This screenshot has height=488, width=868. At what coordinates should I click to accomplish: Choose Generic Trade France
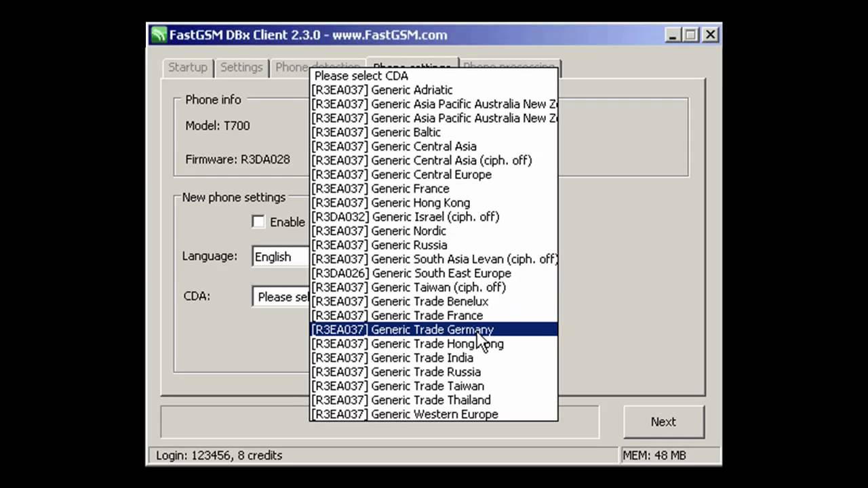(x=434, y=316)
